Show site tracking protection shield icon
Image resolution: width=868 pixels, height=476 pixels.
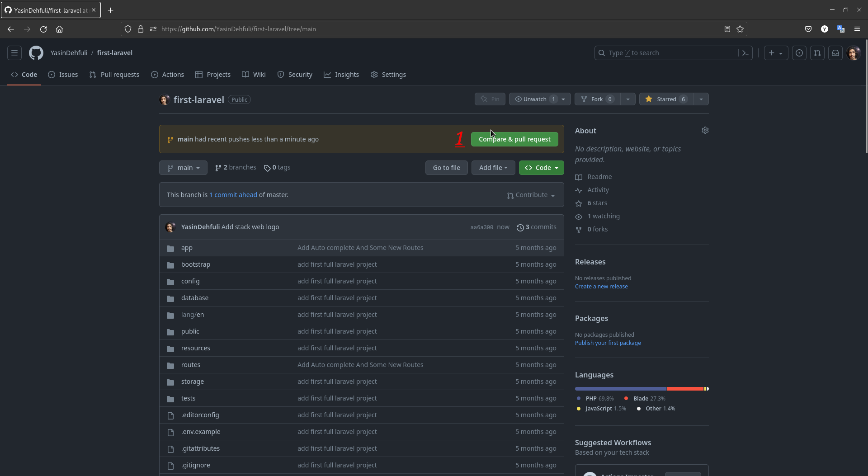(128, 29)
